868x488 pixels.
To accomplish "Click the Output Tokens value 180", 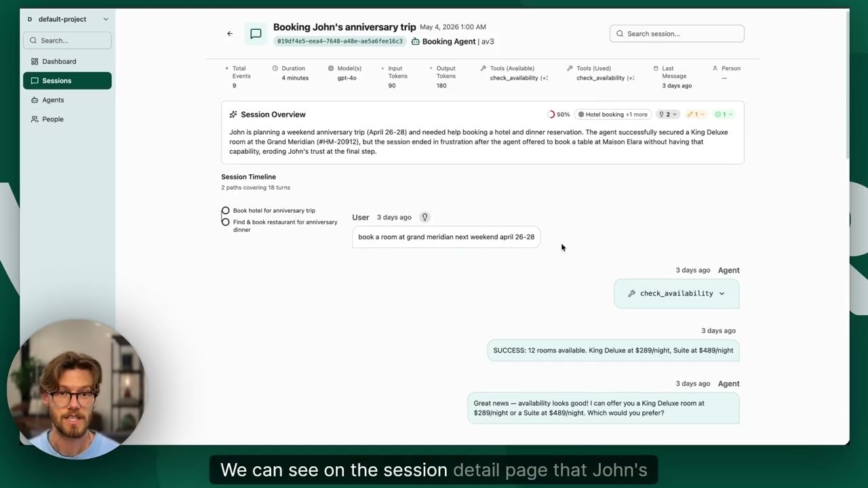I will click(441, 86).
